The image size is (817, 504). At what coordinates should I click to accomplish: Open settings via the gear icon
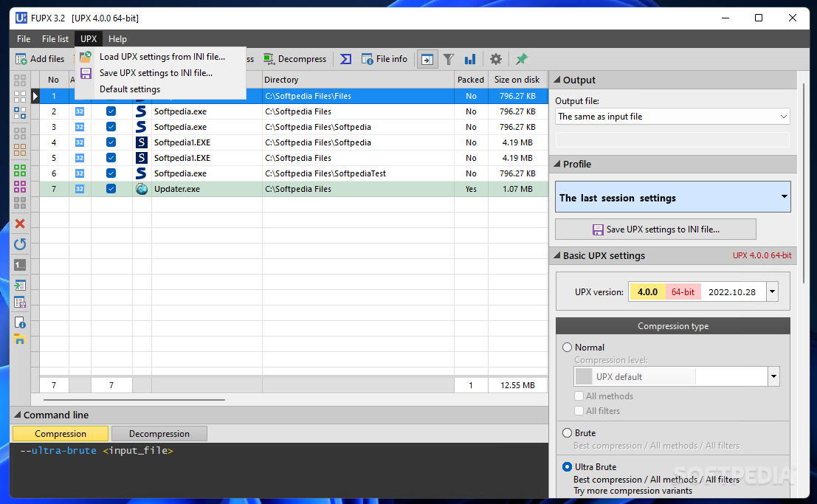click(495, 59)
